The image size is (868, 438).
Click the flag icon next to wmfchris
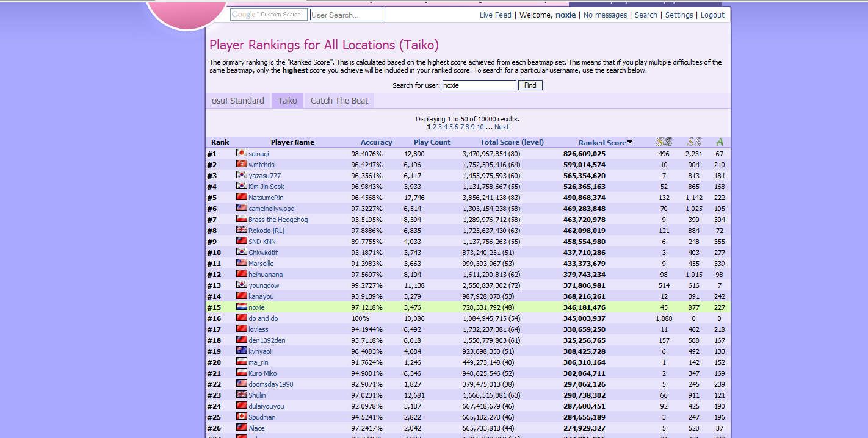pyautogui.click(x=241, y=164)
